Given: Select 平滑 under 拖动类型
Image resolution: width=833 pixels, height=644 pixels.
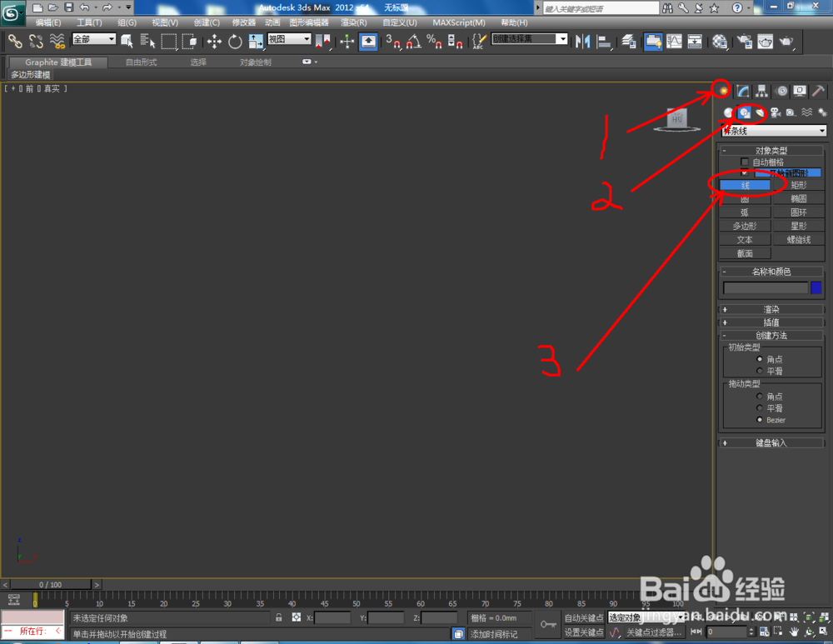Looking at the screenshot, I should click(x=759, y=408).
